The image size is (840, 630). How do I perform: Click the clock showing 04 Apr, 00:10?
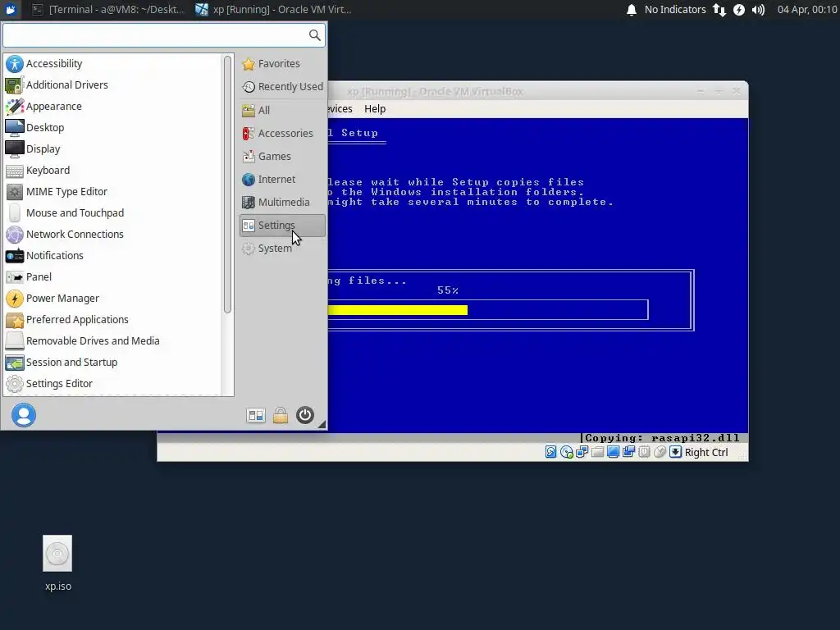(807, 10)
